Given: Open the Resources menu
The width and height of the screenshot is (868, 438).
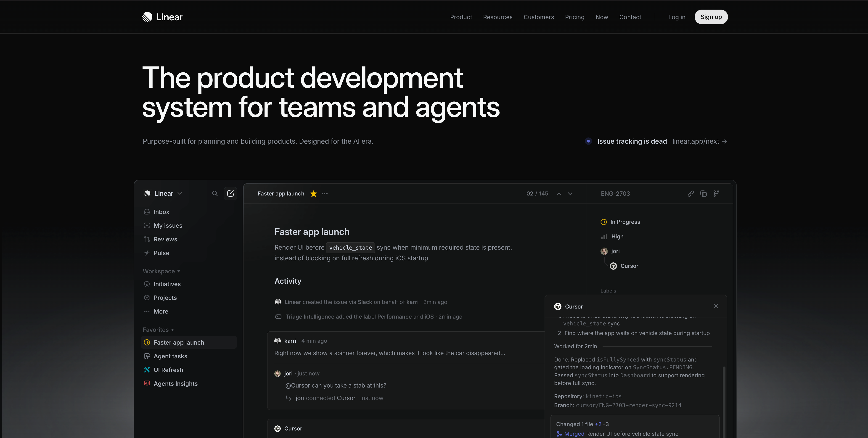Looking at the screenshot, I should [498, 17].
